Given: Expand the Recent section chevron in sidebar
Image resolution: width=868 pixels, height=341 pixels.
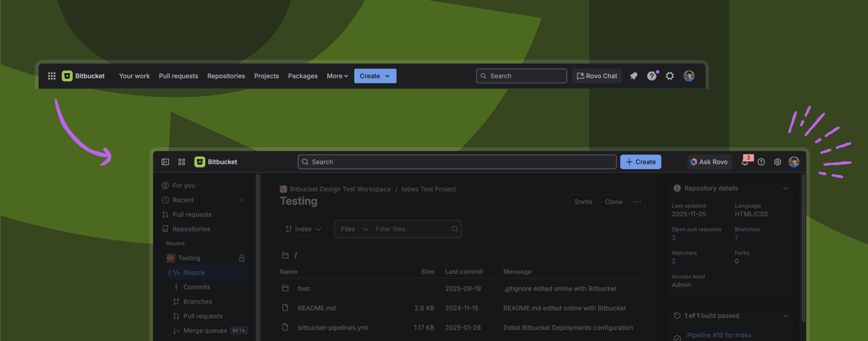Looking at the screenshot, I should 242,200.
